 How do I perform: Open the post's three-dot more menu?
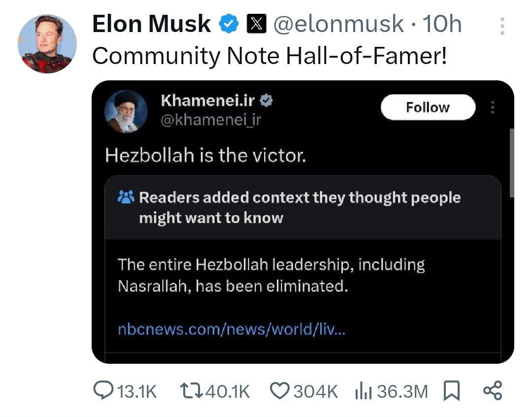[502, 26]
